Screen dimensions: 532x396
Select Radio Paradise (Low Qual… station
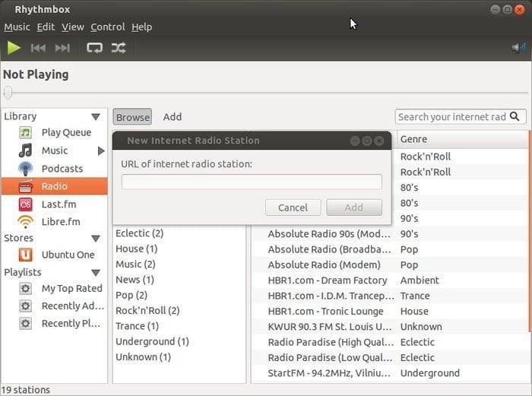point(330,358)
